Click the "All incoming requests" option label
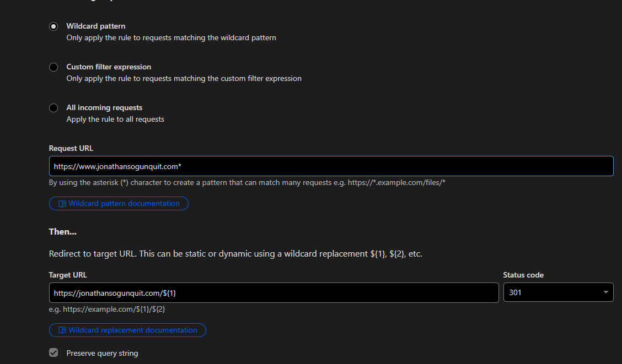This screenshot has width=622, height=364. click(104, 108)
